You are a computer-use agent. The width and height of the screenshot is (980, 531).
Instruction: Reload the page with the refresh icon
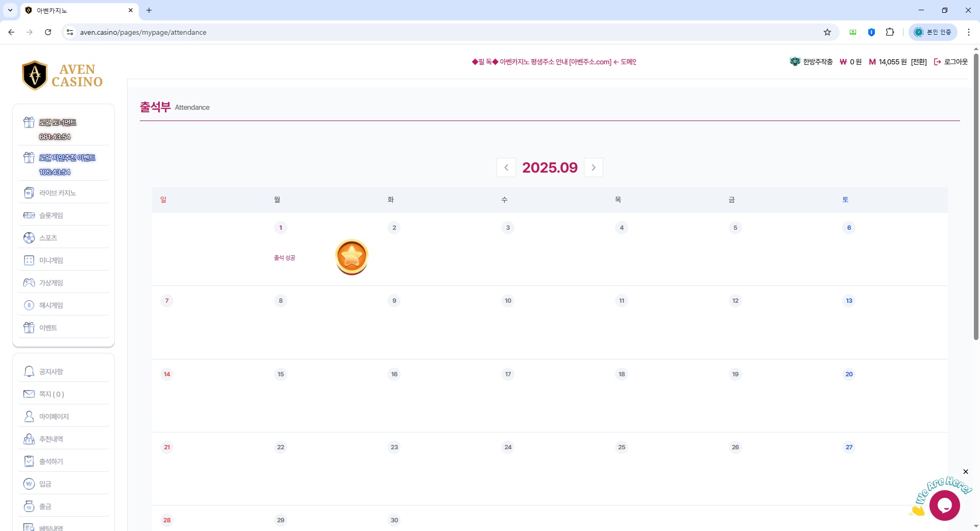[48, 32]
